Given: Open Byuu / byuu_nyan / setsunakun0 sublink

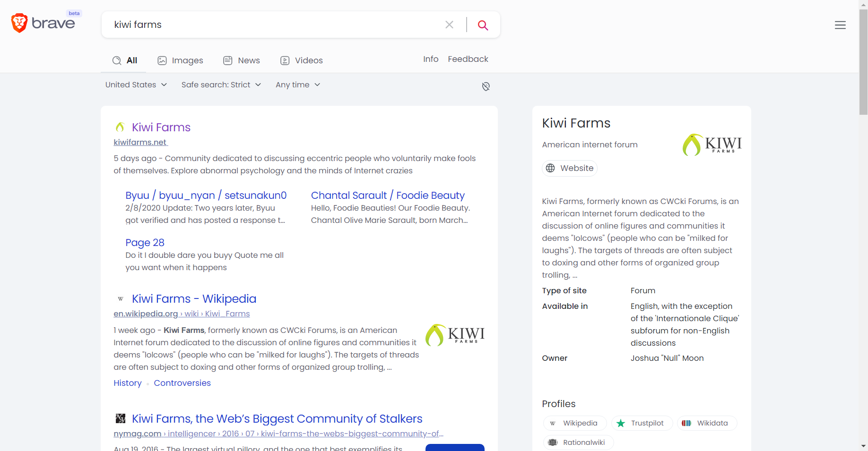Looking at the screenshot, I should [x=206, y=196].
